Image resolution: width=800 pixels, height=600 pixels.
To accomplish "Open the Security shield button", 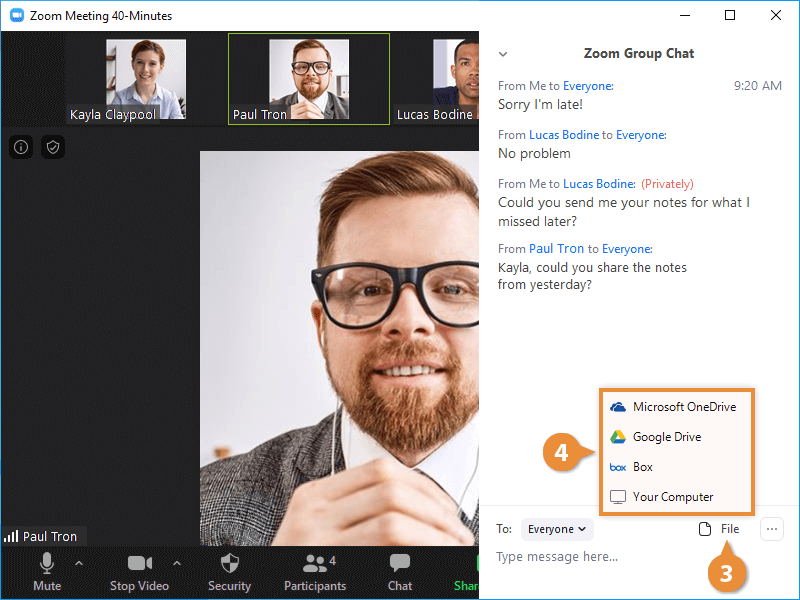I will [230, 572].
